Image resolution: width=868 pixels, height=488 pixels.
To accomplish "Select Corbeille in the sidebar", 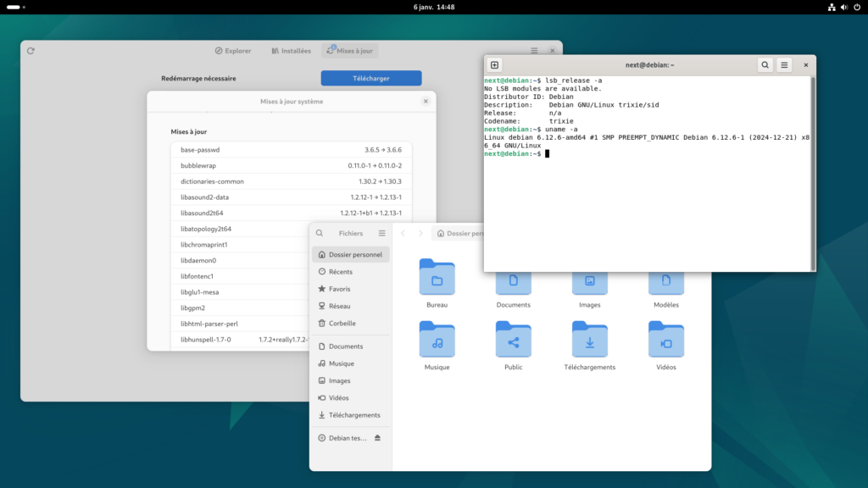I will point(342,323).
